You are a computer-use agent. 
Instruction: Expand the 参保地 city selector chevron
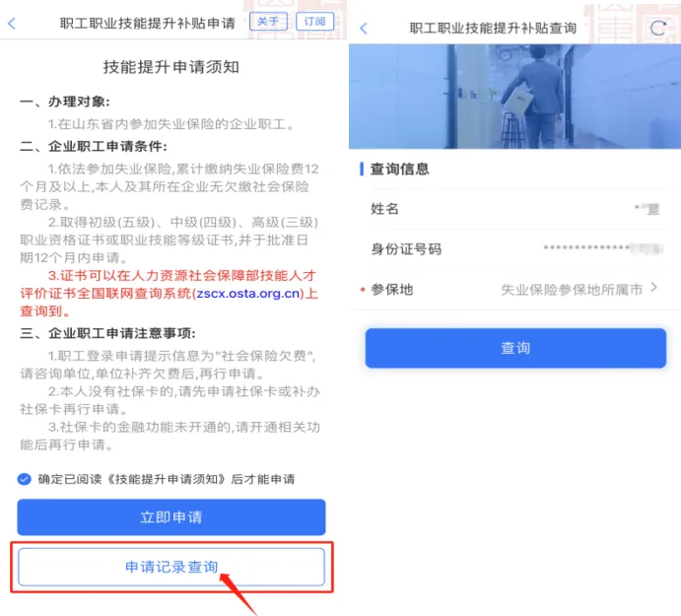point(654,288)
